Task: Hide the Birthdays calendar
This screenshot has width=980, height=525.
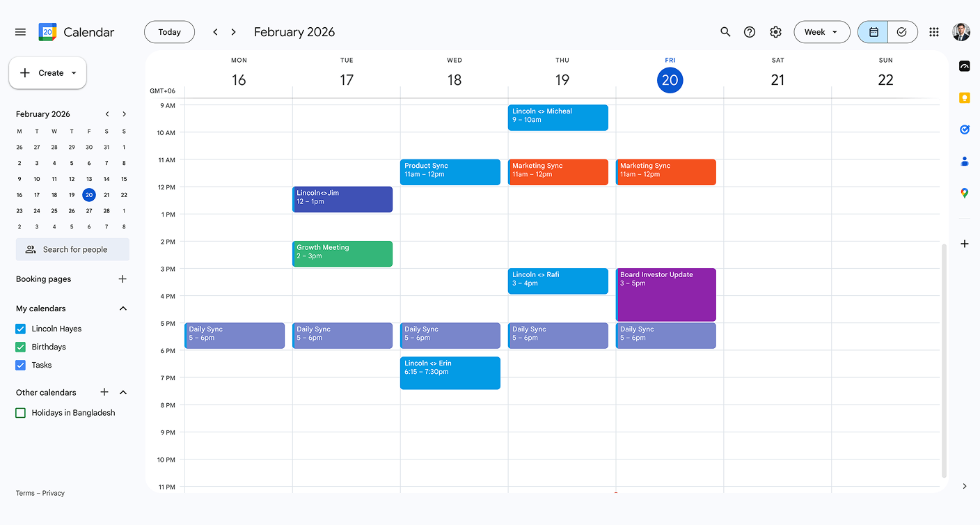Action: point(20,346)
